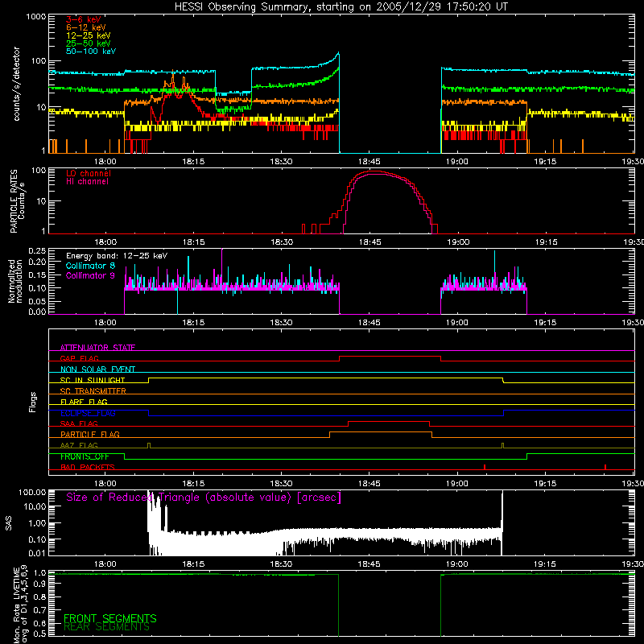Select the SAA_FLAG label

coord(79,423)
